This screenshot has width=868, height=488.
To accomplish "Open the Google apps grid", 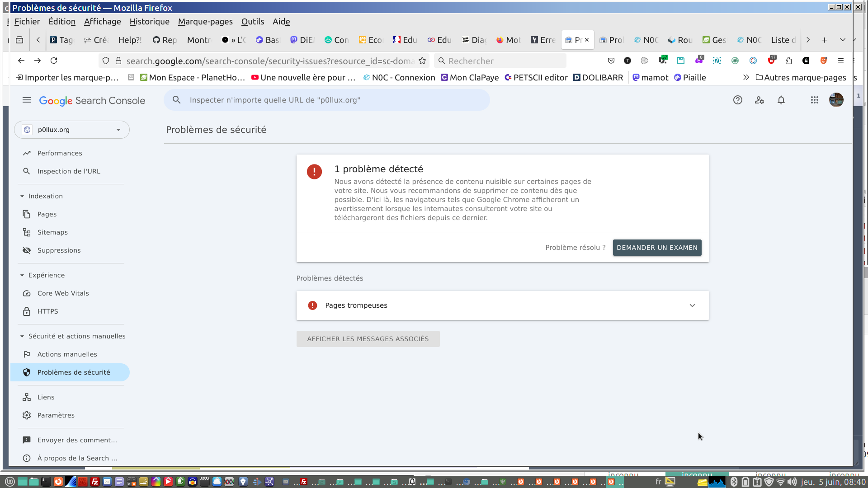I will click(814, 100).
